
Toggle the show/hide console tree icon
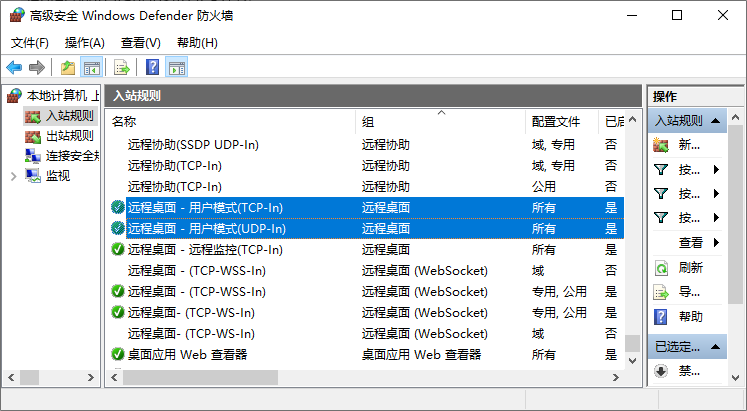click(91, 67)
